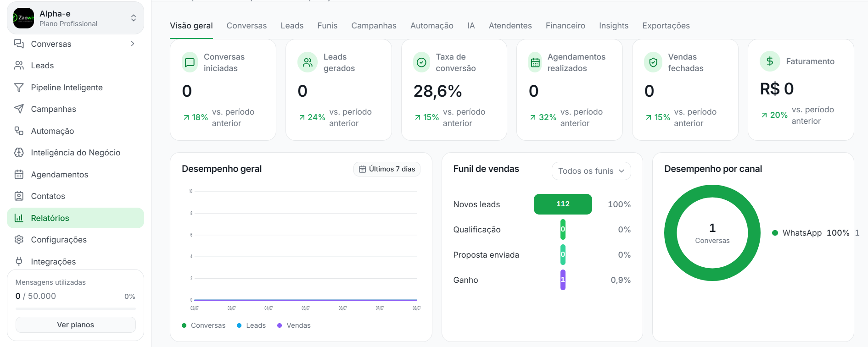Click the Agendamentos realizados calendar icon
Image resolution: width=868 pixels, height=347 pixels.
(x=535, y=62)
